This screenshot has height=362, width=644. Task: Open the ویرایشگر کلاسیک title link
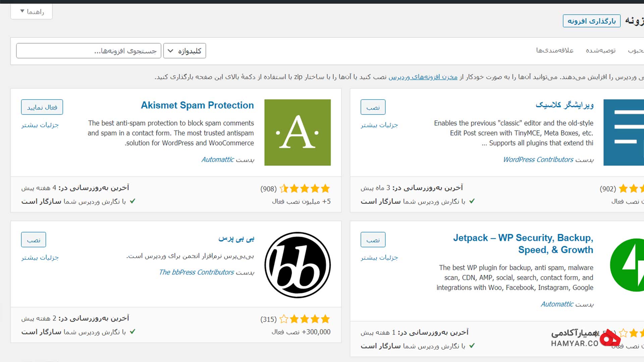click(565, 105)
